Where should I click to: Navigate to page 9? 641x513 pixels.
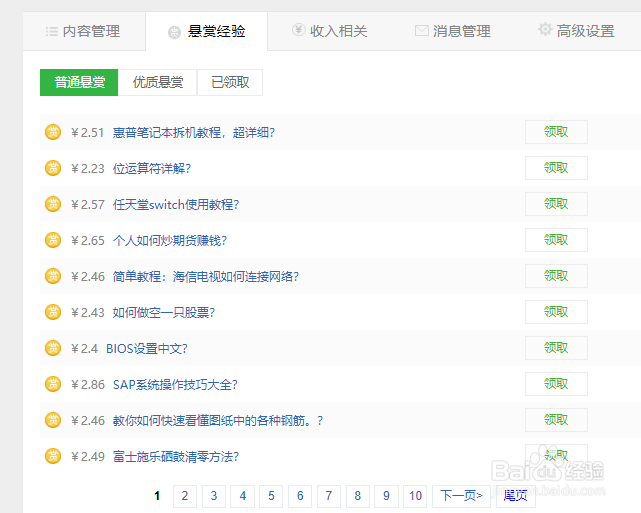(386, 496)
